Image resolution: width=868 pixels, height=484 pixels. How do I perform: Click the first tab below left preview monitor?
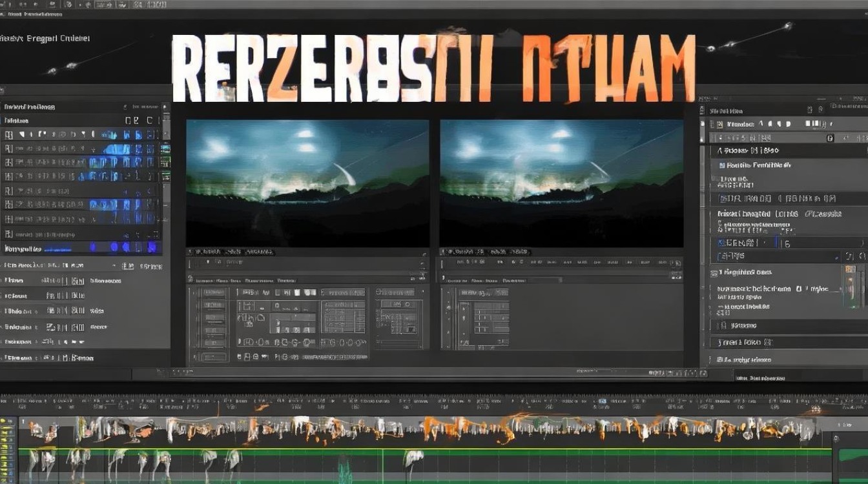click(x=204, y=281)
